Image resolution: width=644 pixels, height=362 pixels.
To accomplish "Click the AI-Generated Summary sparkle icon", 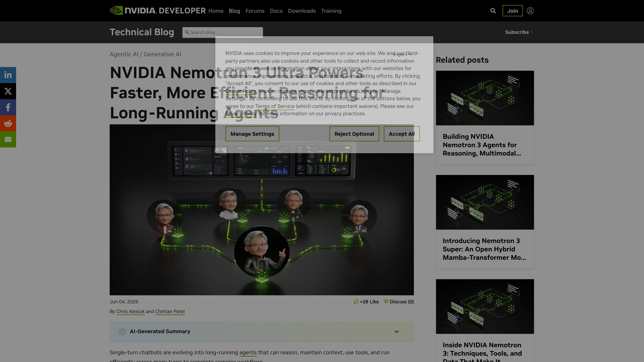I will [122, 331].
